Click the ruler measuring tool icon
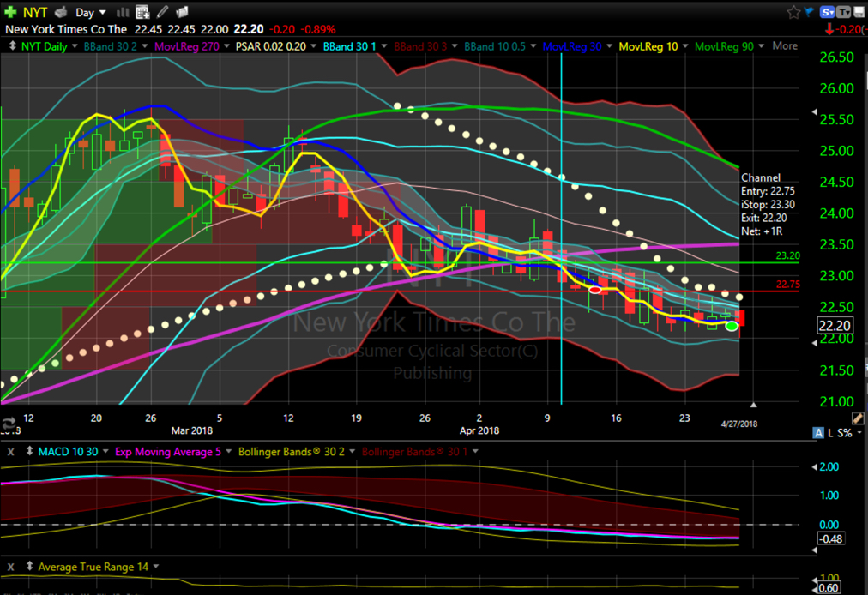 click(858, 418)
